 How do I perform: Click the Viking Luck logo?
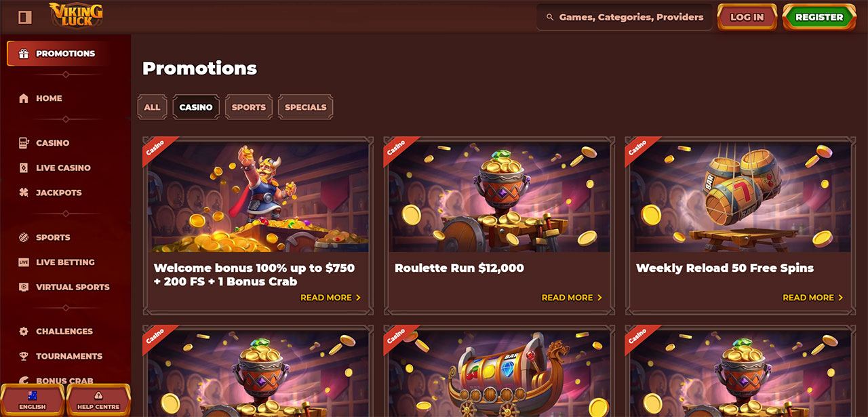coord(76,15)
